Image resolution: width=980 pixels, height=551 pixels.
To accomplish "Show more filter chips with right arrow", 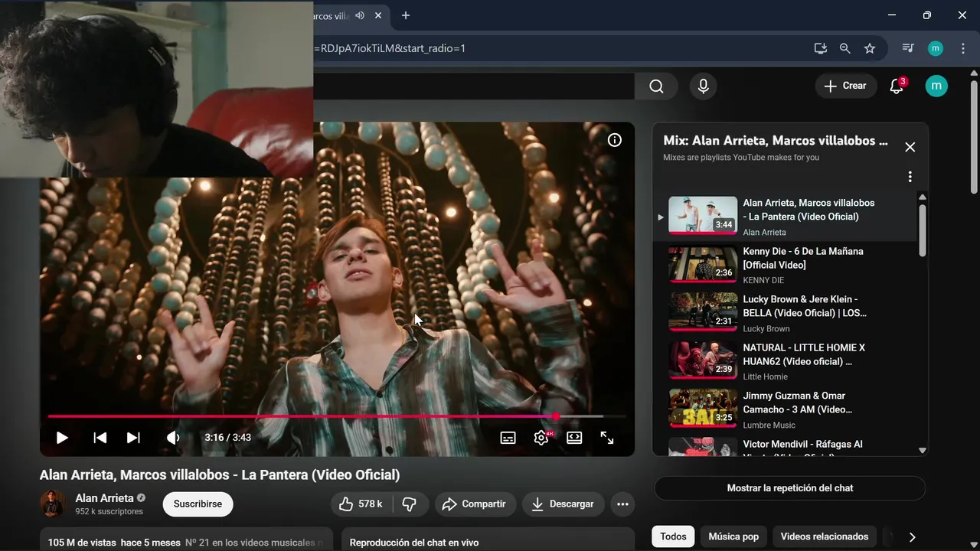I will (912, 537).
